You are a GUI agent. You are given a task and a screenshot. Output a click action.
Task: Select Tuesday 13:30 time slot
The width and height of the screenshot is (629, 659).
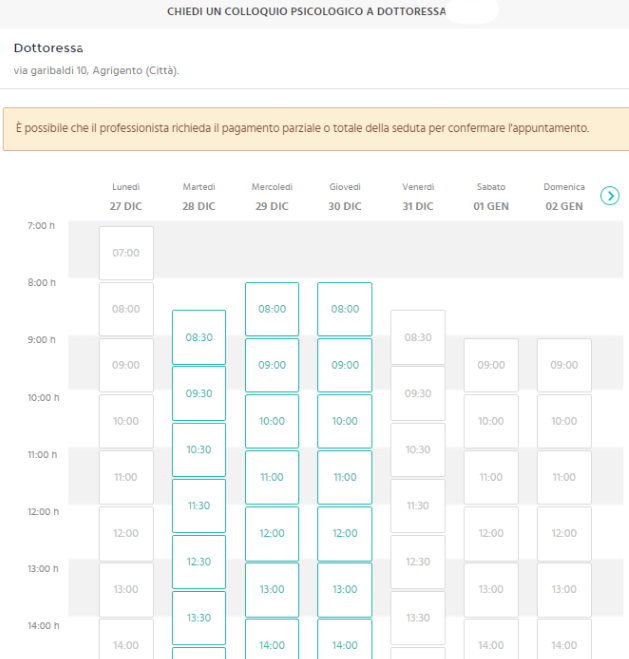[199, 617]
